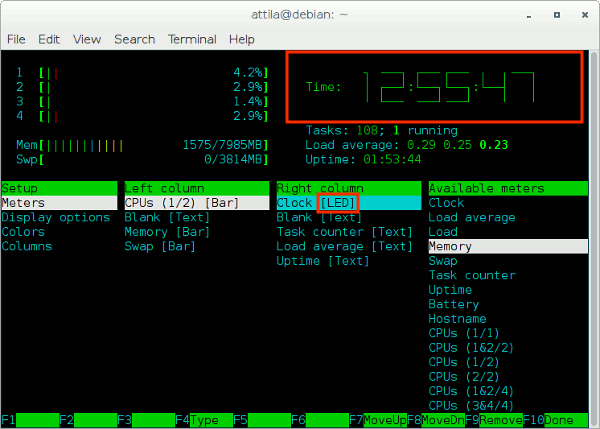Image resolution: width=600 pixels, height=429 pixels.
Task: Maximize the terminal window
Action: [x=557, y=15]
